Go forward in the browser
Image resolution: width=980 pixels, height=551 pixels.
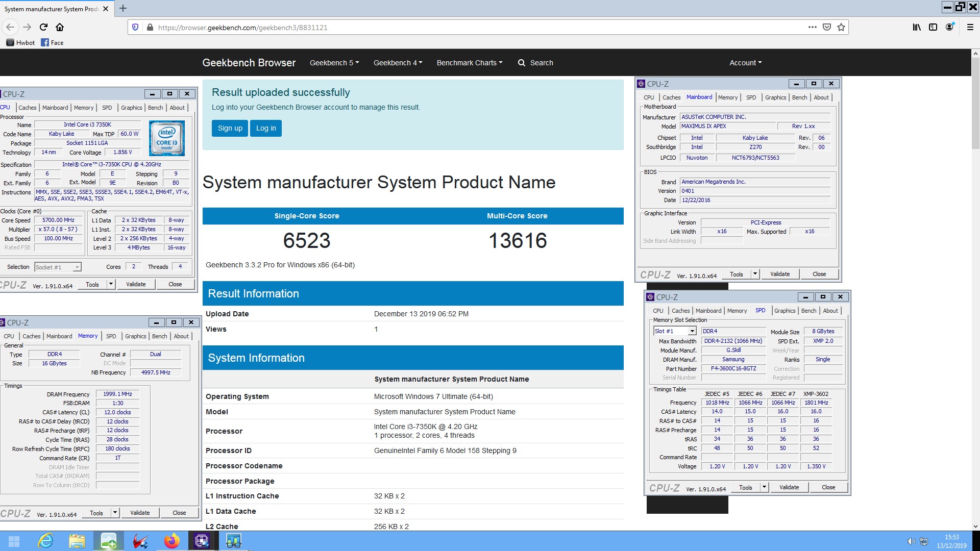coord(27,27)
